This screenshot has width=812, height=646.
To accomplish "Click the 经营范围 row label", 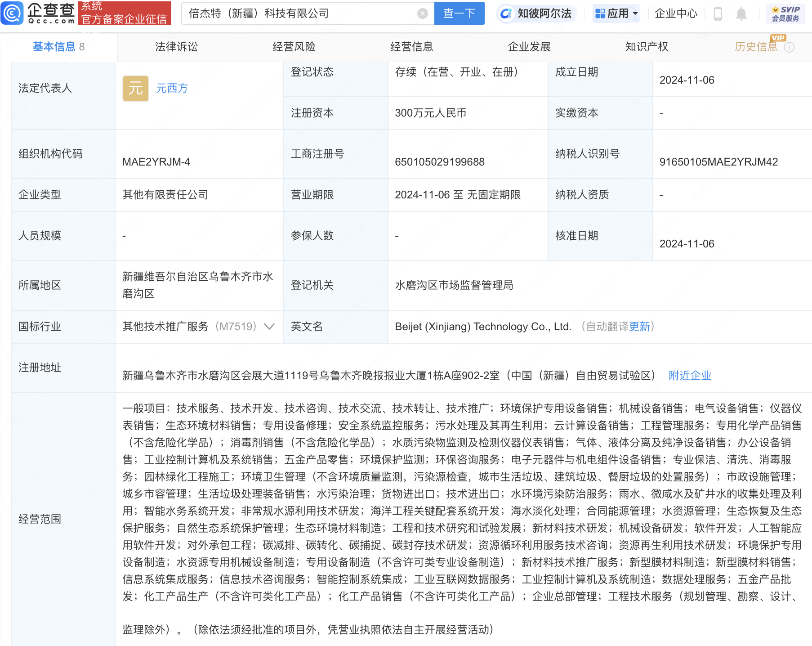I will [40, 519].
